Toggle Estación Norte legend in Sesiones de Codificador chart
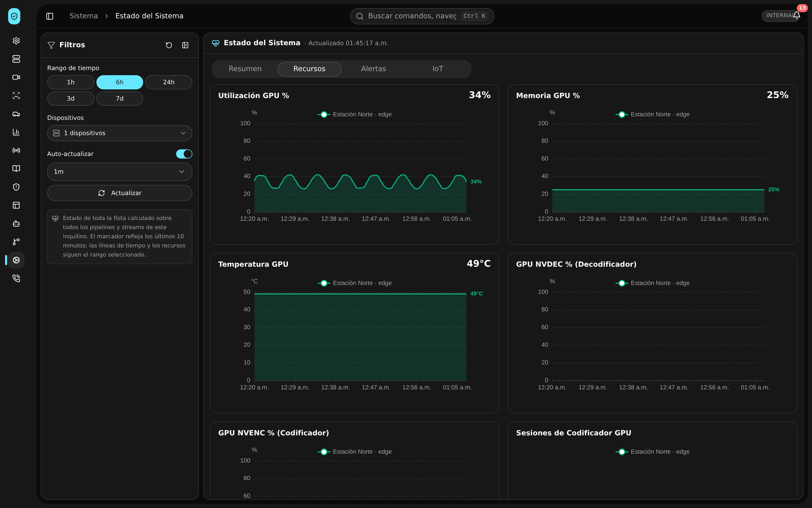The width and height of the screenshot is (812, 508). tap(653, 452)
